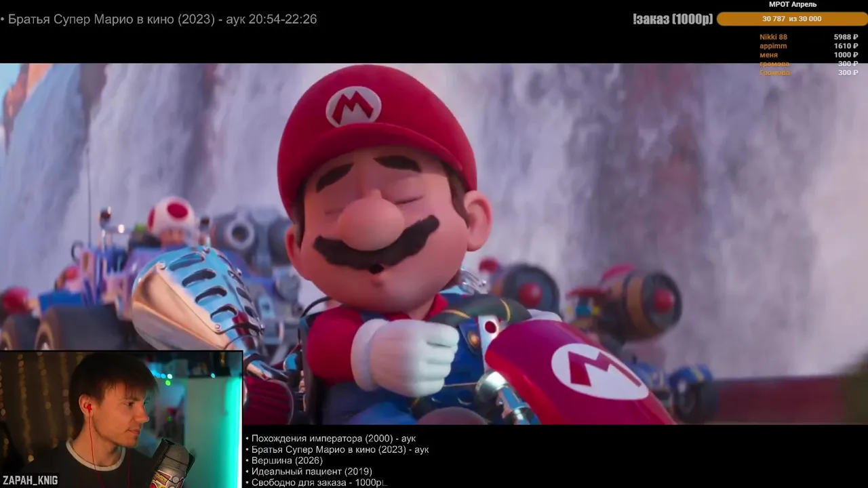Image resolution: width=868 pixels, height=488 pixels.
Task: Click the '!заказ (1000р)' command text
Action: tap(673, 19)
